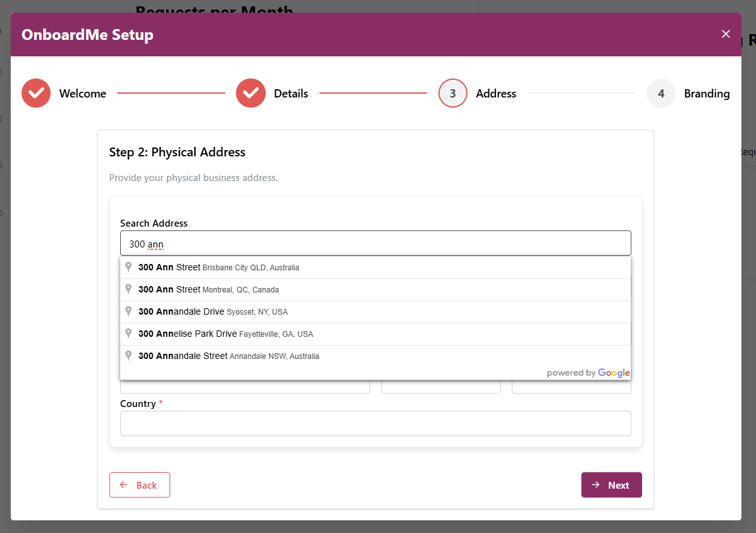
Task: Pick 300 Annelise Park Drive Fayetteville
Action: click(226, 334)
